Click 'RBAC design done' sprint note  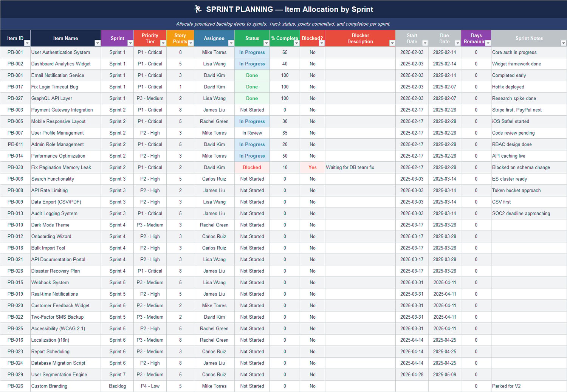click(529, 144)
